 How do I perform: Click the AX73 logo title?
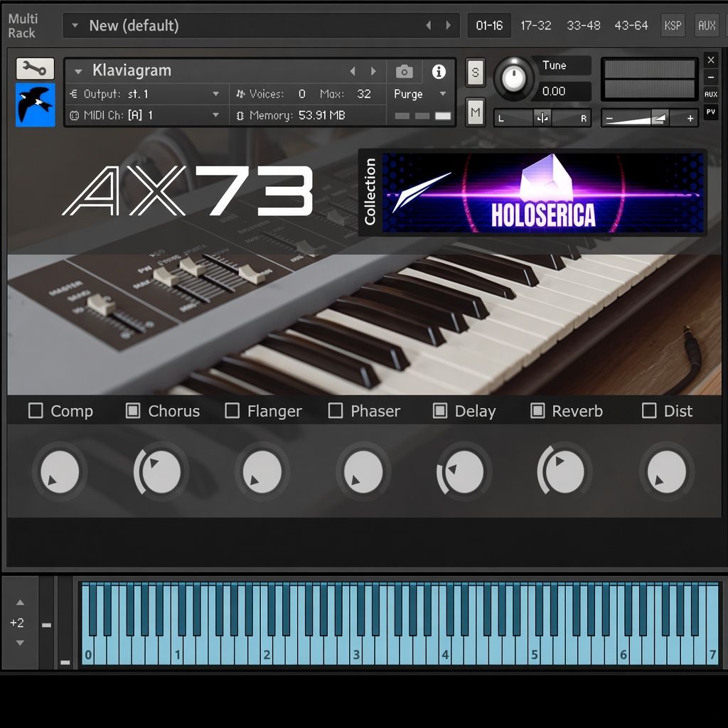pos(188,191)
